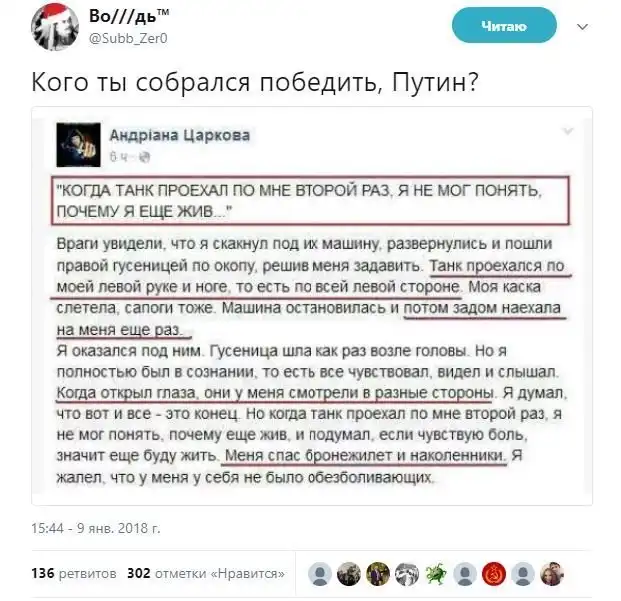
Task: Open the last liker avatar with a woman
Action: [x=552, y=574]
